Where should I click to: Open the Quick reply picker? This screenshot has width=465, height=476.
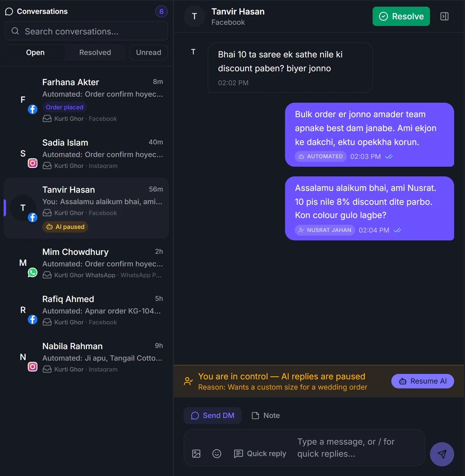click(x=260, y=454)
